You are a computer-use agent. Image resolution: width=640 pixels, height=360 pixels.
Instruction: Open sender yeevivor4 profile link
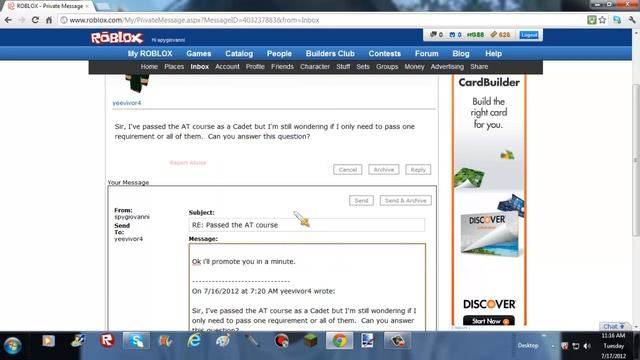click(127, 103)
